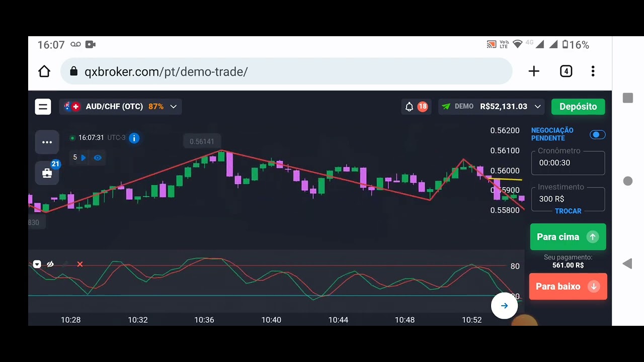Edit the Investimento 300 R$ field
The image size is (644, 362).
coord(568,199)
